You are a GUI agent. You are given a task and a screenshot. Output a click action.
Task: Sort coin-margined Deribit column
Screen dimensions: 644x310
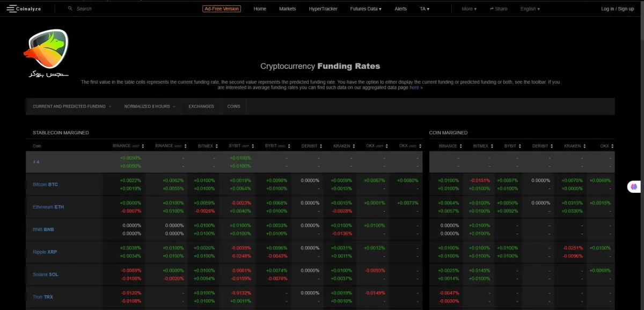click(543, 146)
